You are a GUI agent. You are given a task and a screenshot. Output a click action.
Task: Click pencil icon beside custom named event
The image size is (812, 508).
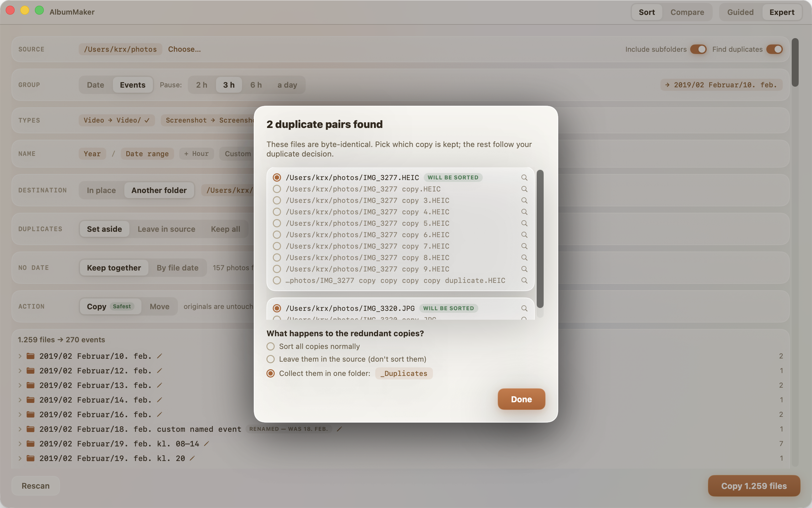coord(339,429)
